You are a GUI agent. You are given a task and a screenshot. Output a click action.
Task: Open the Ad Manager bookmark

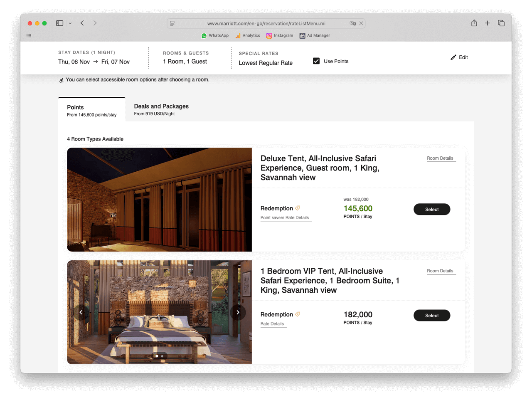(x=315, y=36)
